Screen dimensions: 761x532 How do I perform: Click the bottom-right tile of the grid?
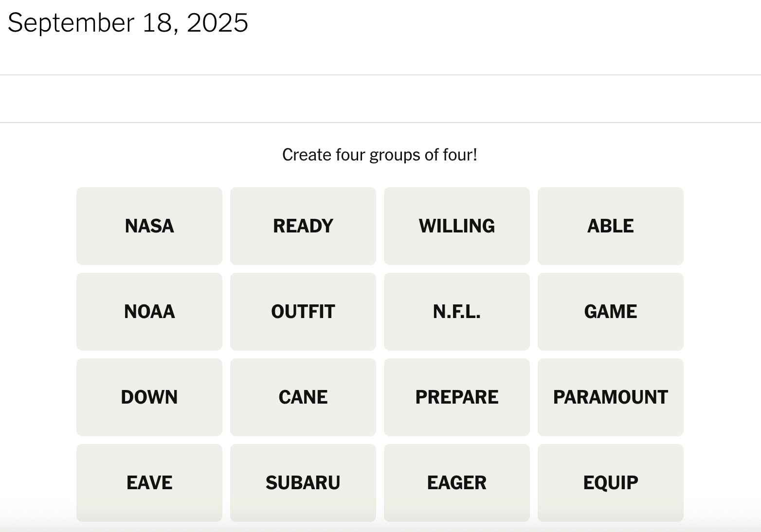610,482
